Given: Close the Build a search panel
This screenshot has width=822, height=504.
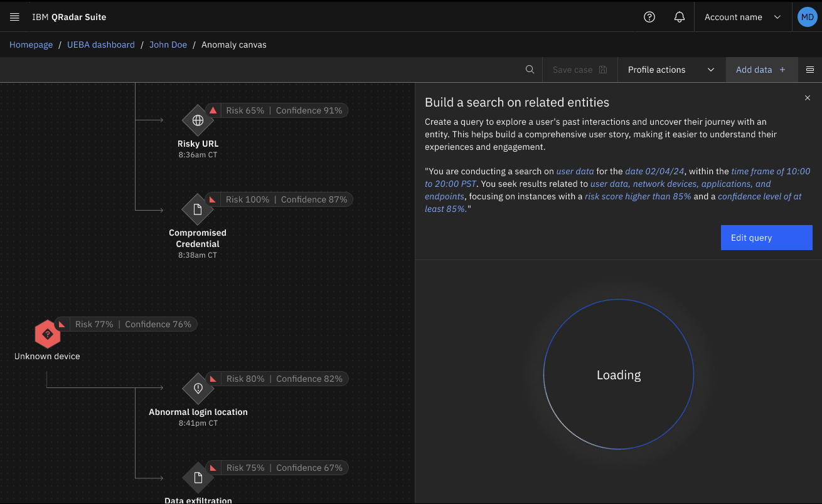Looking at the screenshot, I should click(807, 98).
